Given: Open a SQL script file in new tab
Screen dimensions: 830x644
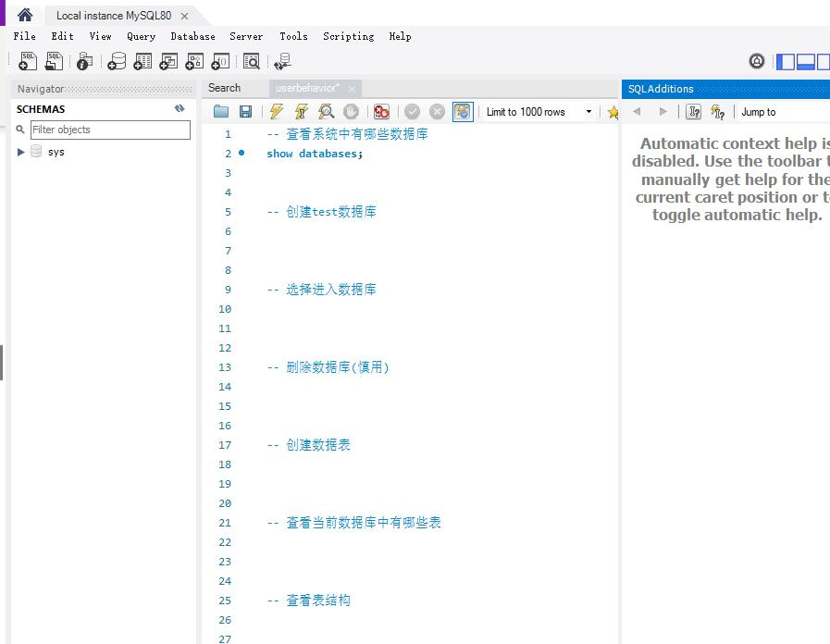Looking at the screenshot, I should pyautogui.click(x=54, y=61).
